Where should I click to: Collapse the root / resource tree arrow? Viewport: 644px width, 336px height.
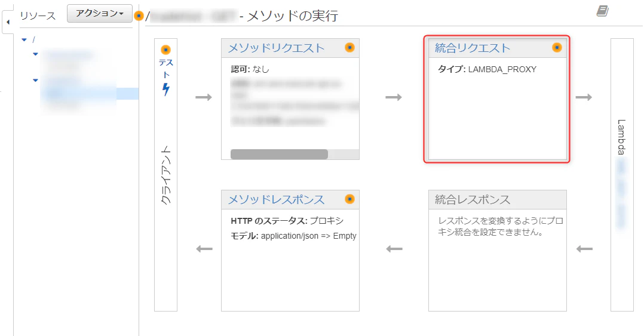[x=24, y=40]
